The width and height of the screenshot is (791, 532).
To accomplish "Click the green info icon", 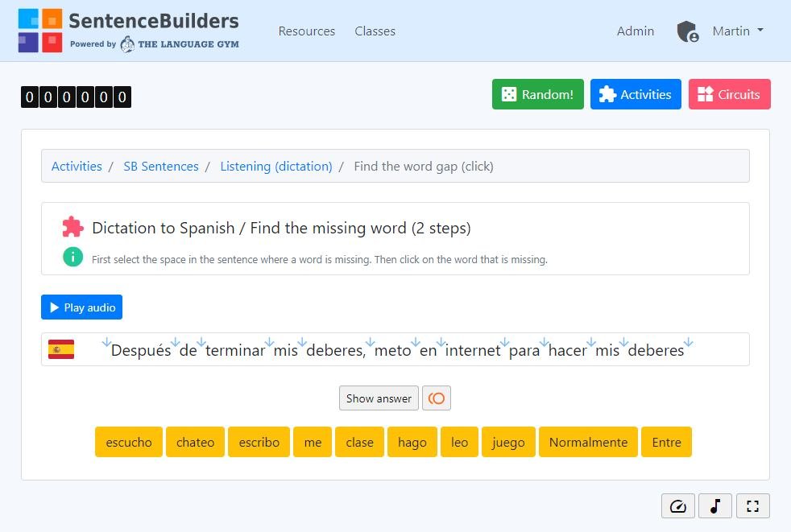I will 72,258.
